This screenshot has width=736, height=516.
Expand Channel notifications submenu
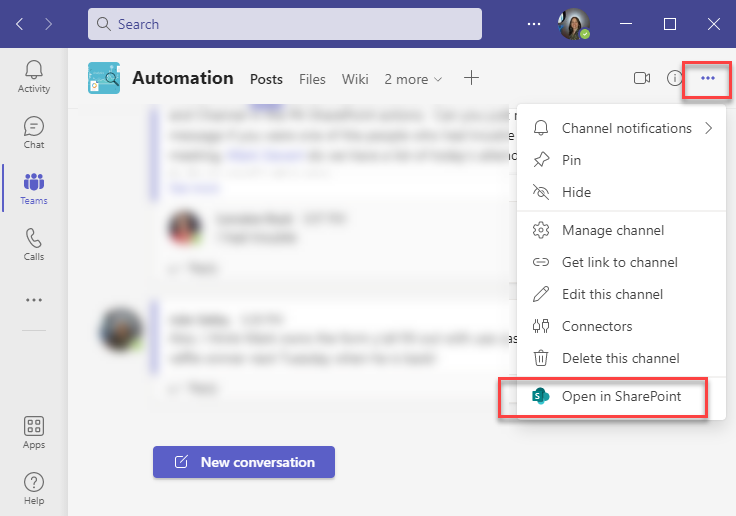[x=622, y=128]
